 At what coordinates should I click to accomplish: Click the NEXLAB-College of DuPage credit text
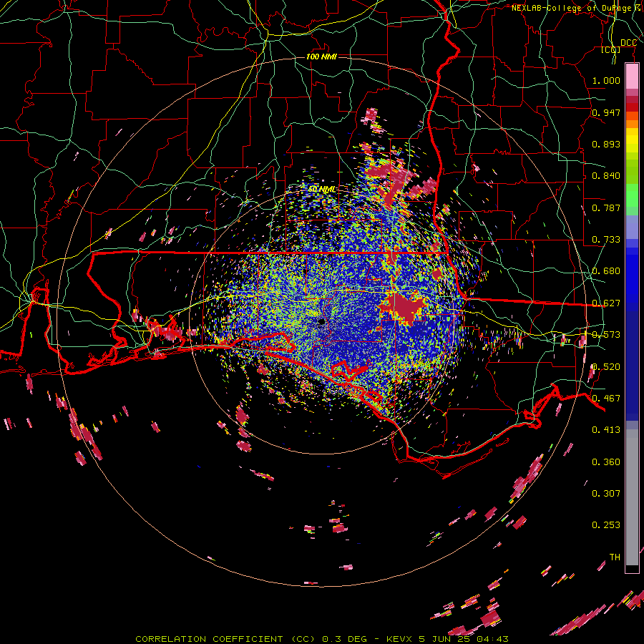[x=577, y=8]
